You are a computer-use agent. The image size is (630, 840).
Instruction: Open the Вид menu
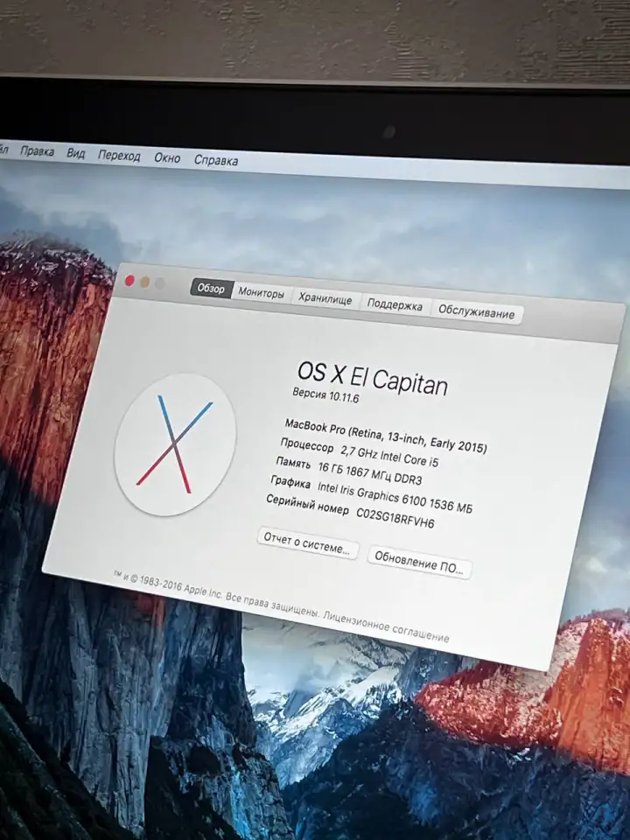(75, 154)
